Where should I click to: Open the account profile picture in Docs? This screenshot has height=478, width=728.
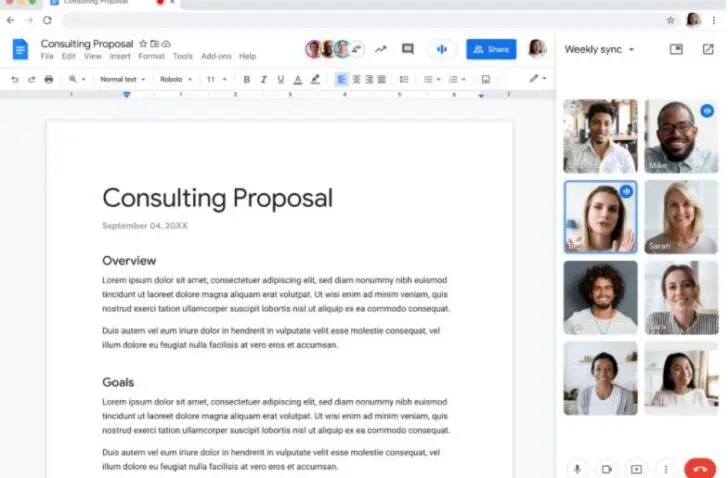click(x=537, y=48)
